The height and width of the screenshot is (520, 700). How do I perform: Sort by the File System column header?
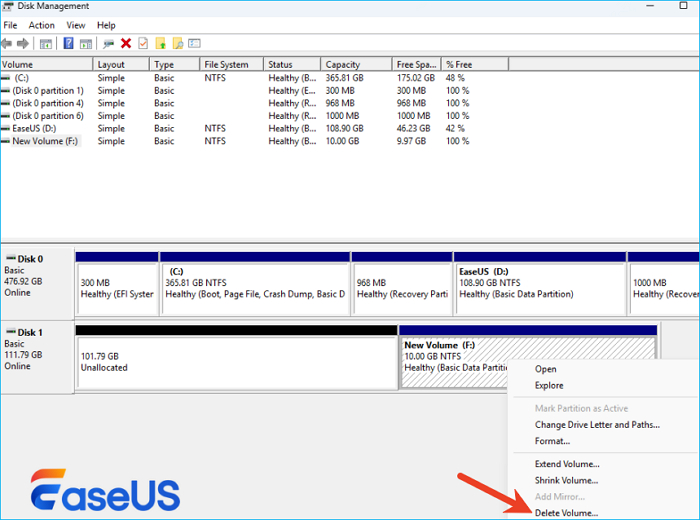[x=232, y=64]
